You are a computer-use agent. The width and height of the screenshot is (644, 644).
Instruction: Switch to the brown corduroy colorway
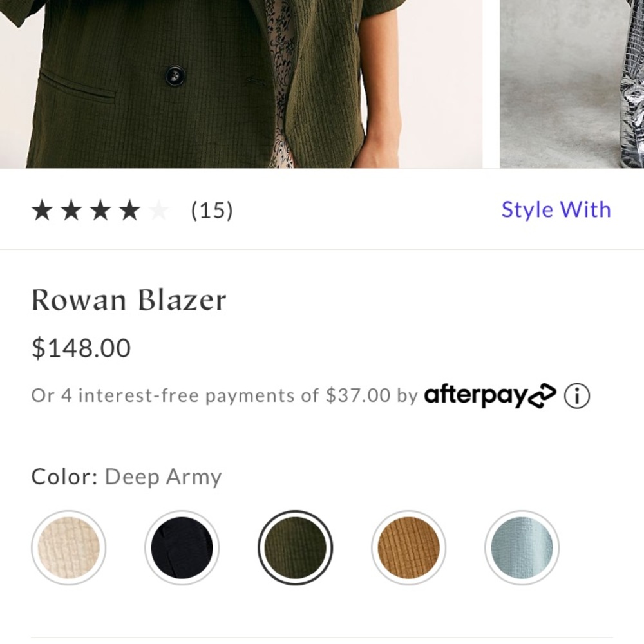pos(408,547)
